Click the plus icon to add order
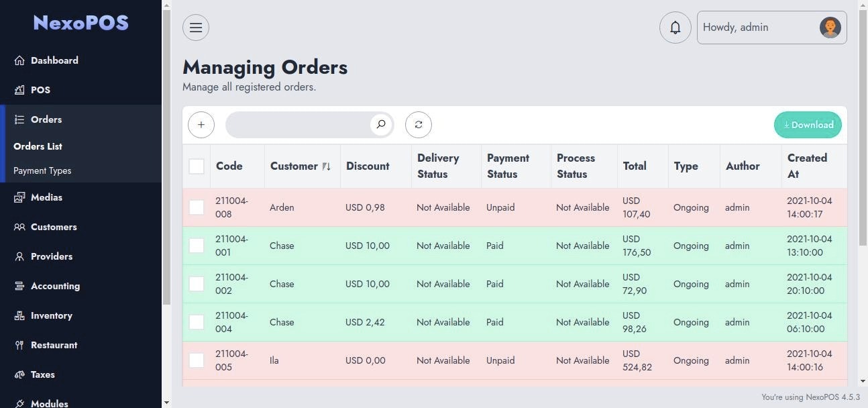Viewport: 868px width, 408px height. tap(201, 125)
